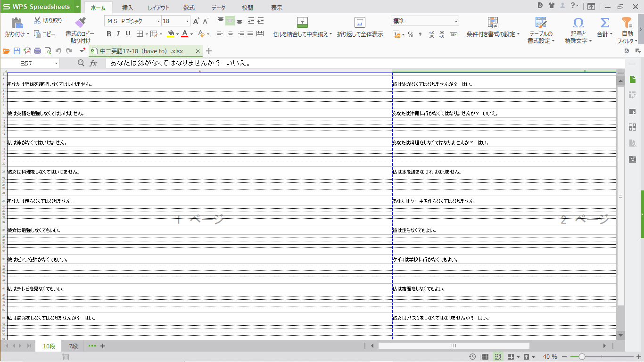The width and height of the screenshot is (644, 362).
Task: Click the decrease indent icon
Action: tap(251, 21)
